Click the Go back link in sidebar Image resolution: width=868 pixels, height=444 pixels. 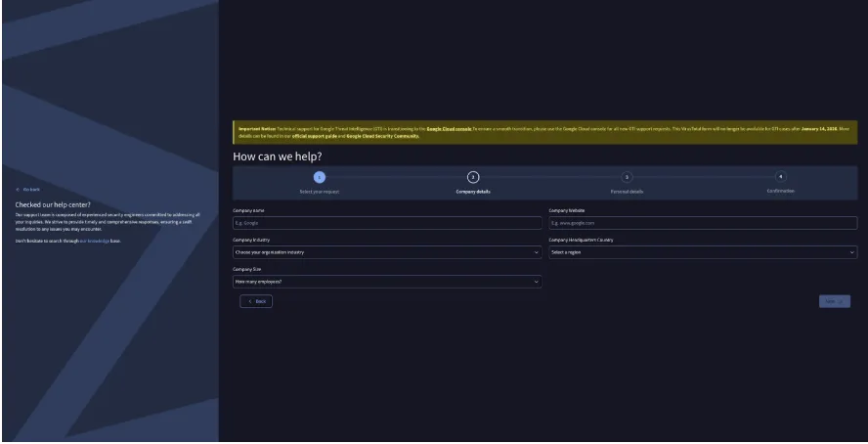(x=28, y=190)
